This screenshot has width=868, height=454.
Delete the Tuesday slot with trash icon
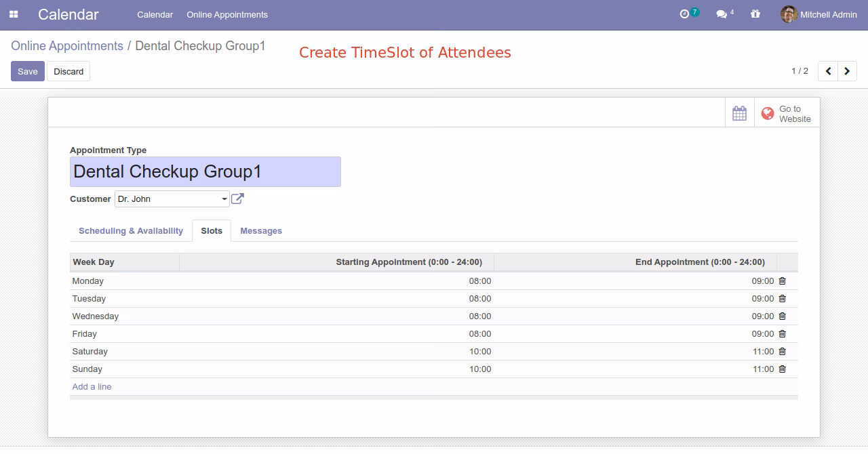tap(783, 298)
